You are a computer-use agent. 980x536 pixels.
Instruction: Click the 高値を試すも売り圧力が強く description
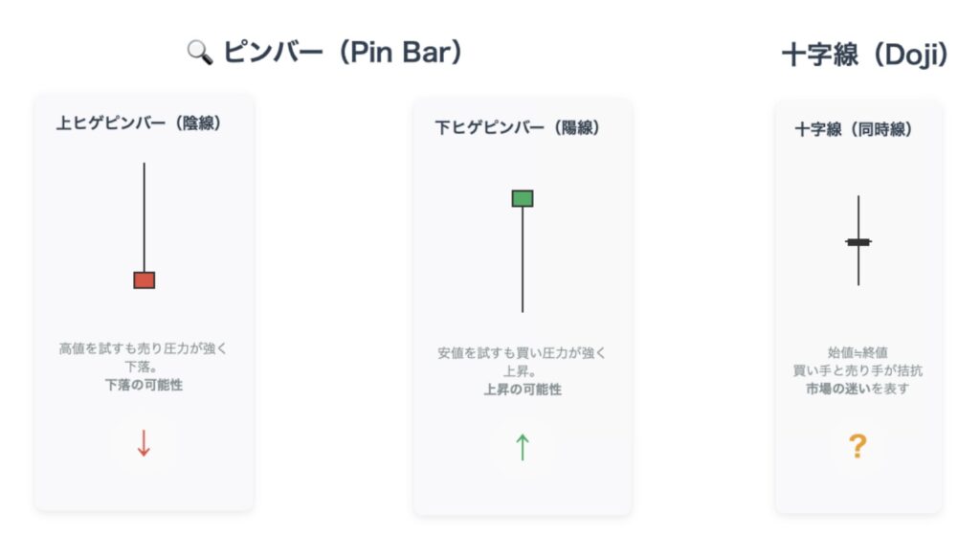tap(144, 348)
